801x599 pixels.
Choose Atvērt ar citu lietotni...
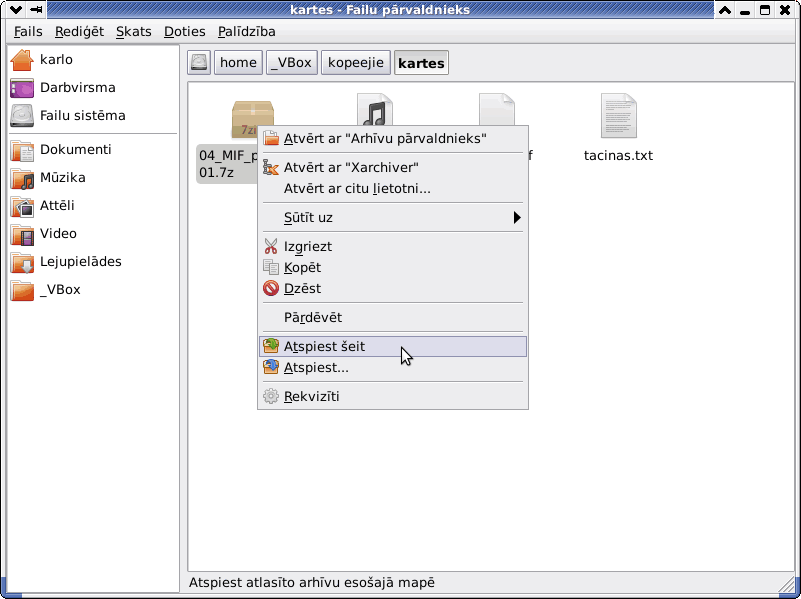point(393,188)
